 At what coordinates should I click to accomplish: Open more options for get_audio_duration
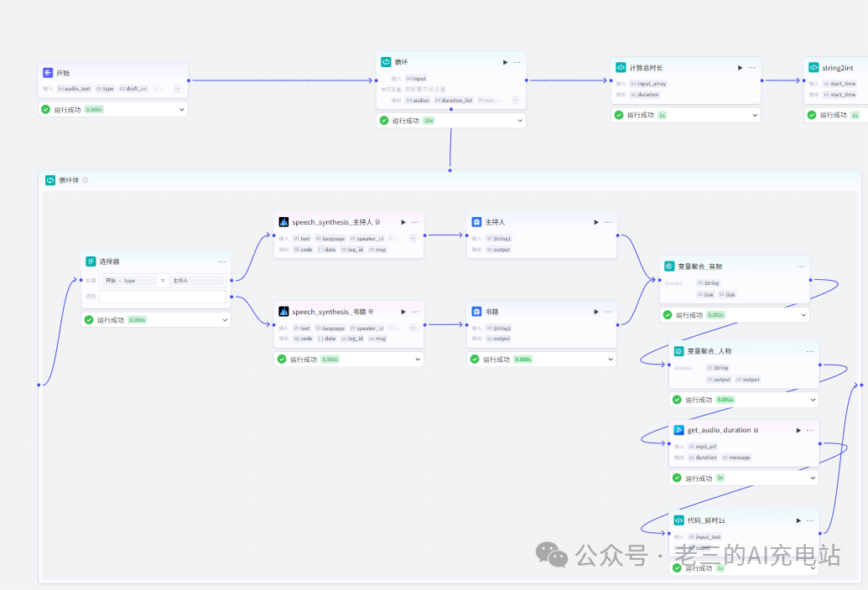click(x=810, y=430)
